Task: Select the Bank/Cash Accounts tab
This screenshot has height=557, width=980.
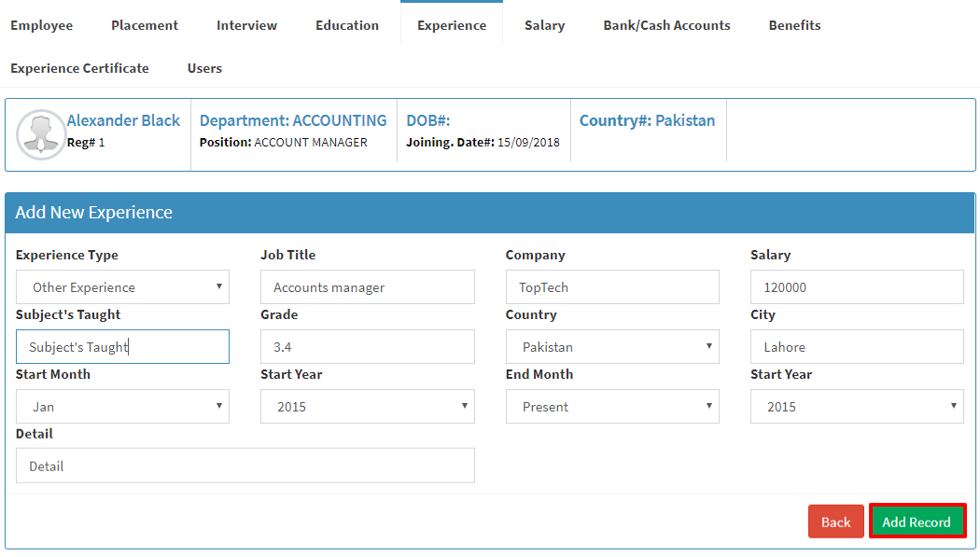Action: click(x=666, y=25)
